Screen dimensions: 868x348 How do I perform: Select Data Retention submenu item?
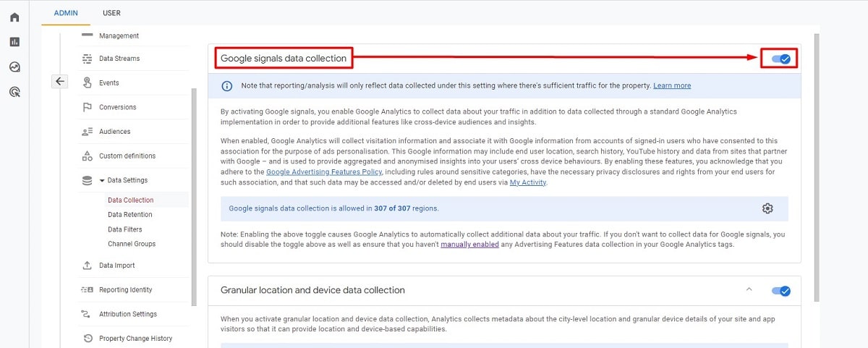(130, 215)
